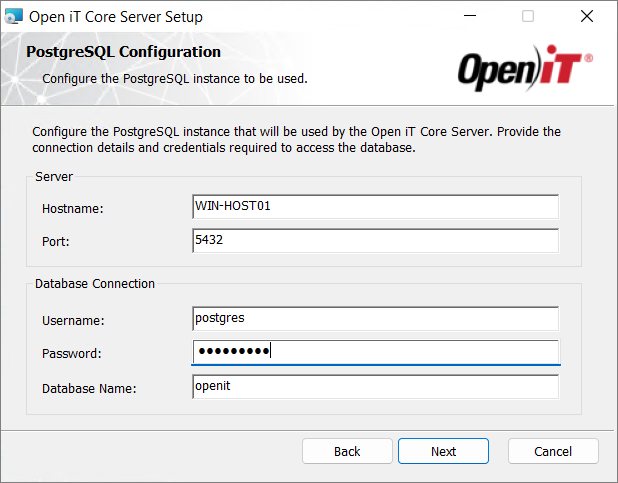Click the 'Database Name:' label
Screen dimensions: 618x483
tap(89, 389)
